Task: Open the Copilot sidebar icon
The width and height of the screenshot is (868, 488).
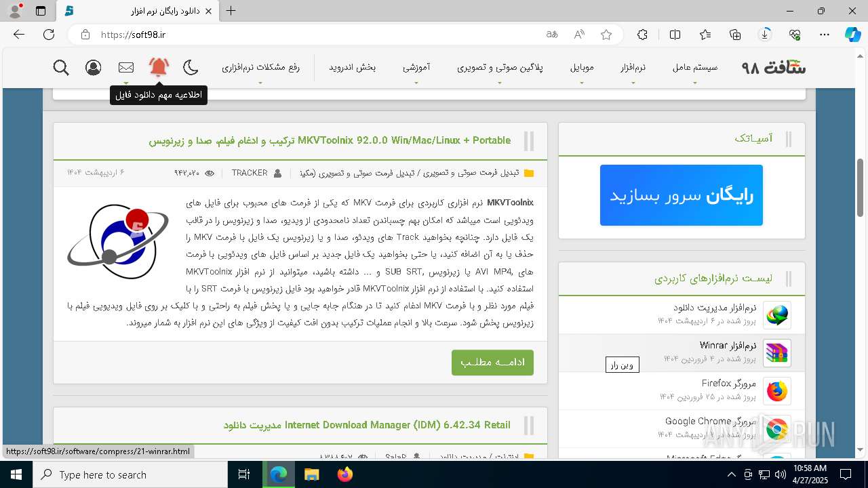Action: point(852,35)
